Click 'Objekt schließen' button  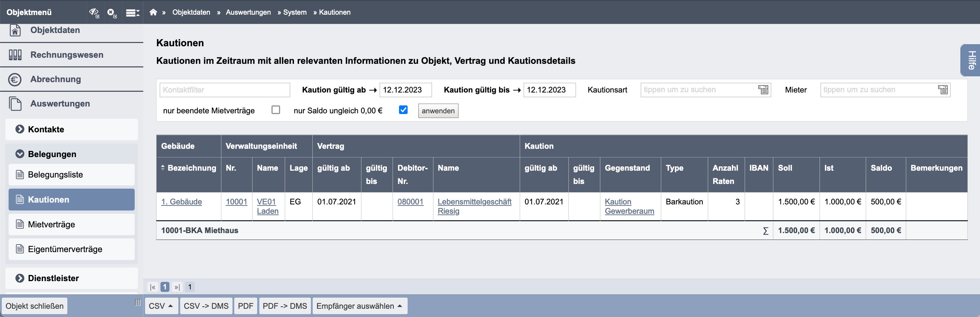click(x=35, y=306)
